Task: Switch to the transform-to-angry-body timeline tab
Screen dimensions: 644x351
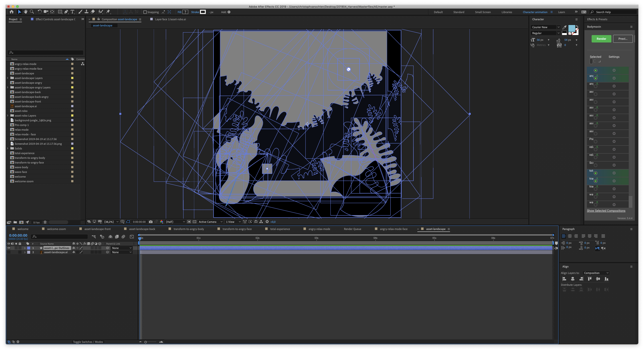Action: [189, 229]
